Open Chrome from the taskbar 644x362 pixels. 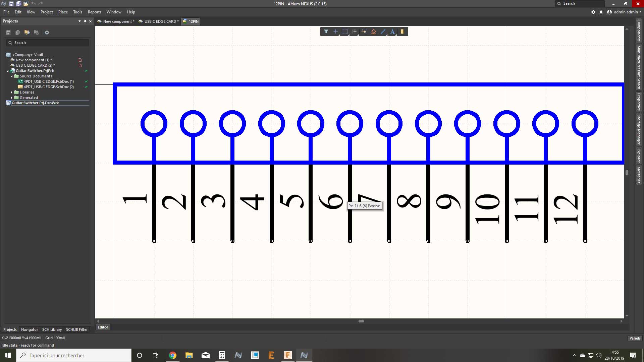(173, 355)
